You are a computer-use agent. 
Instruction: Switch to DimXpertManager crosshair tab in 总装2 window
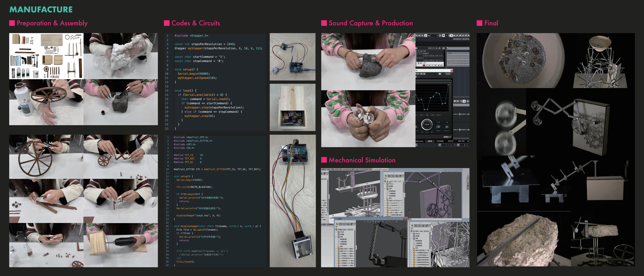pos(397,176)
